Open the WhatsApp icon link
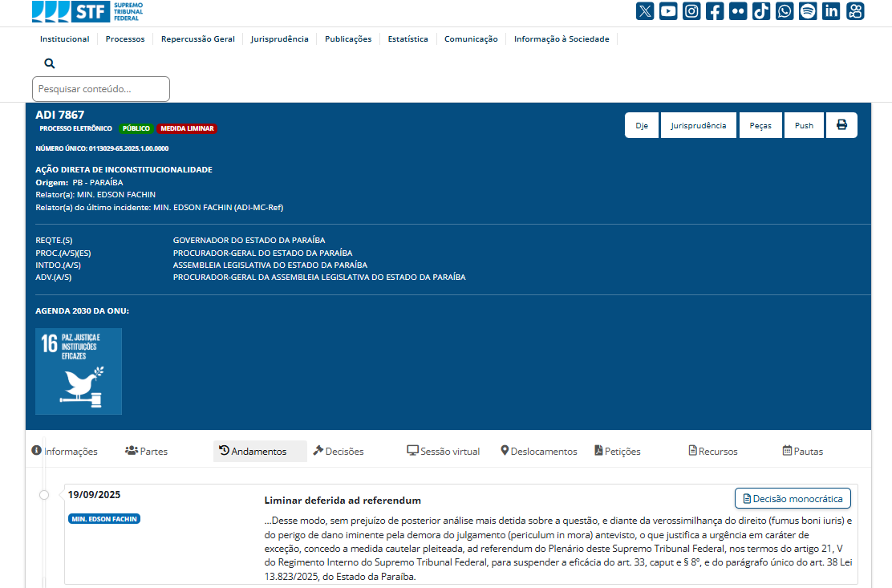This screenshot has width=892, height=588. (x=785, y=11)
